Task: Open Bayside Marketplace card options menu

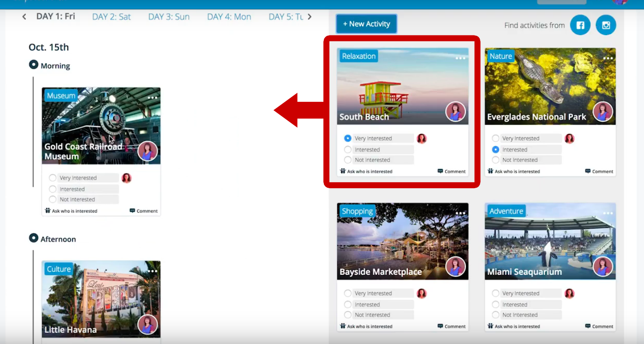Action: click(460, 213)
